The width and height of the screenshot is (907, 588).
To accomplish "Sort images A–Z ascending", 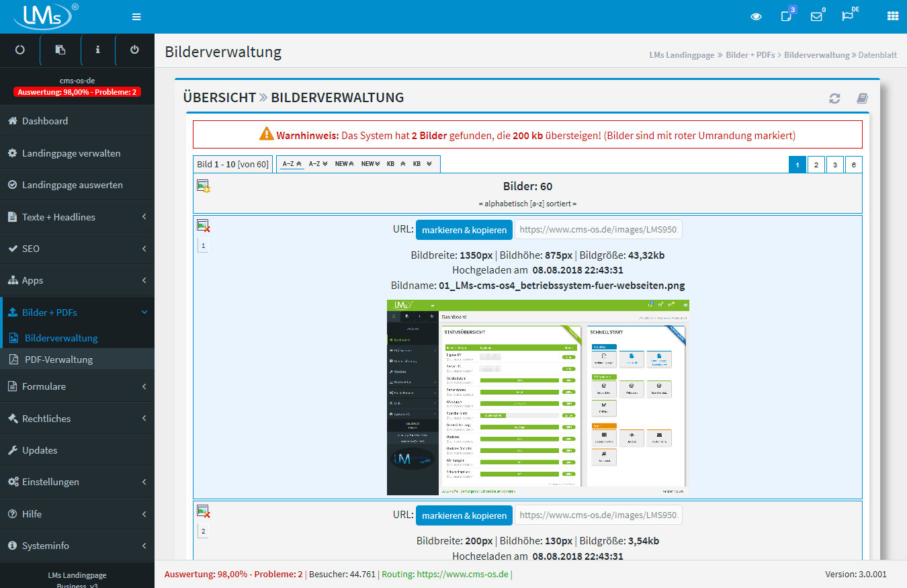I will tap(292, 164).
